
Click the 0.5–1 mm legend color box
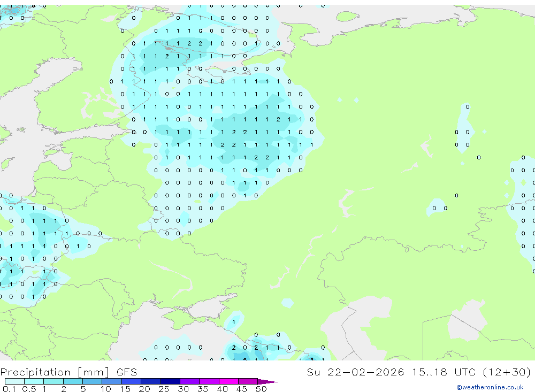click(34, 381)
